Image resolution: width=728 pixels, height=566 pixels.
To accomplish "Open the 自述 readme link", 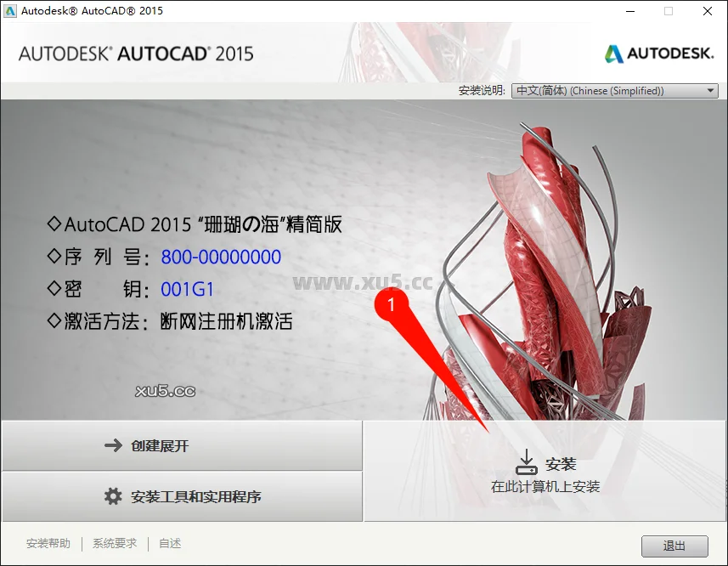I will point(170,544).
